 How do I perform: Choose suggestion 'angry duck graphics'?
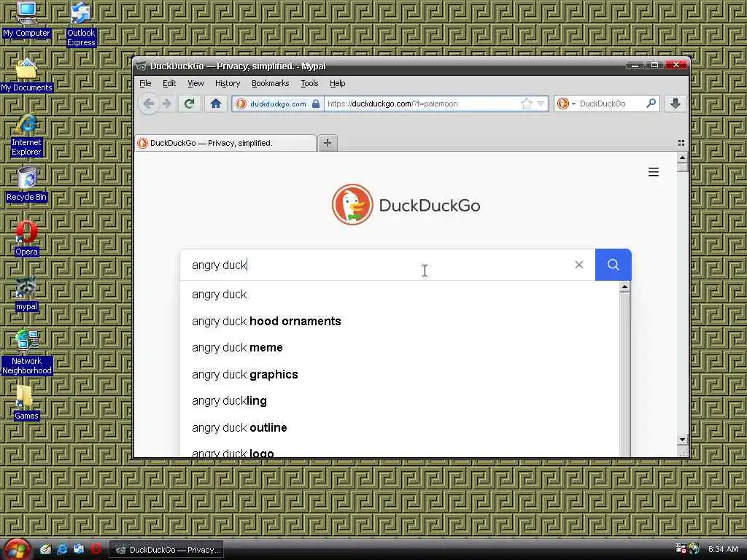pyautogui.click(x=400, y=374)
